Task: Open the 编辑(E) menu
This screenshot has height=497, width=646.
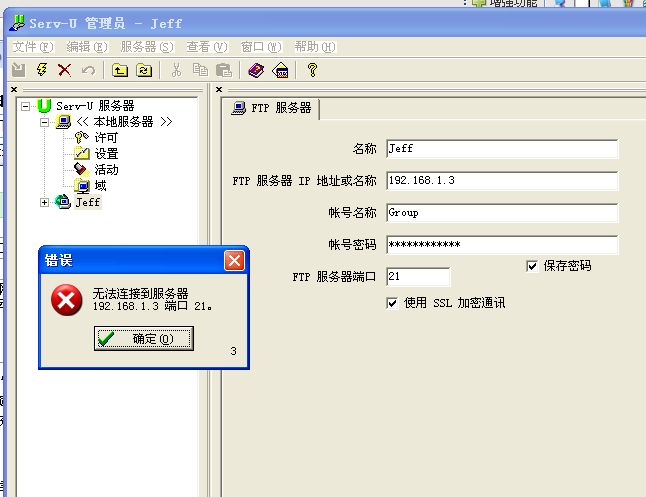Action: tap(87, 47)
